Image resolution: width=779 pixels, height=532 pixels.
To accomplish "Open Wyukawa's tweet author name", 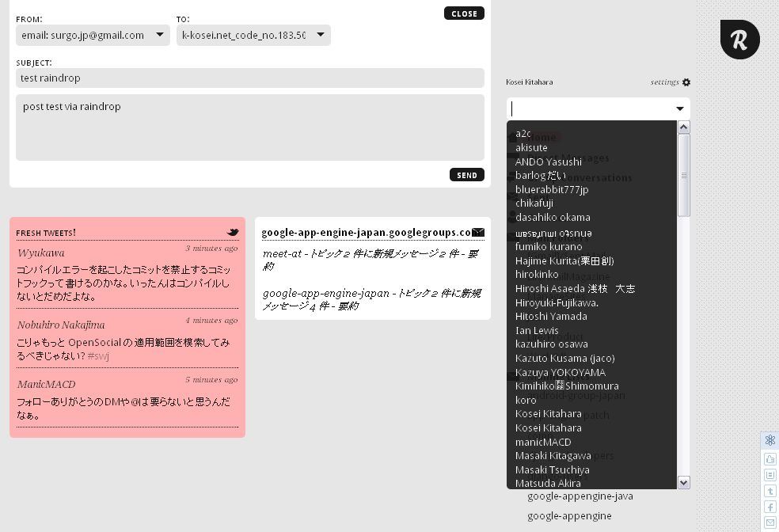I will 40,253.
